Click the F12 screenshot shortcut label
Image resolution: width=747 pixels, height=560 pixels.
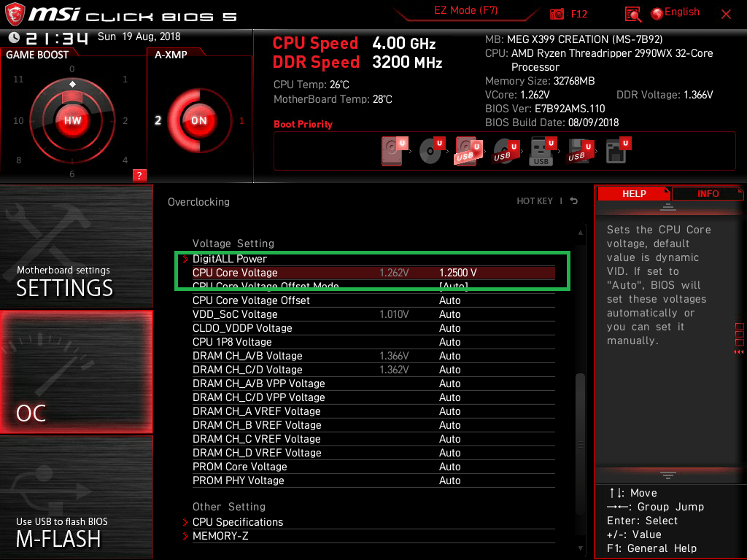point(578,15)
